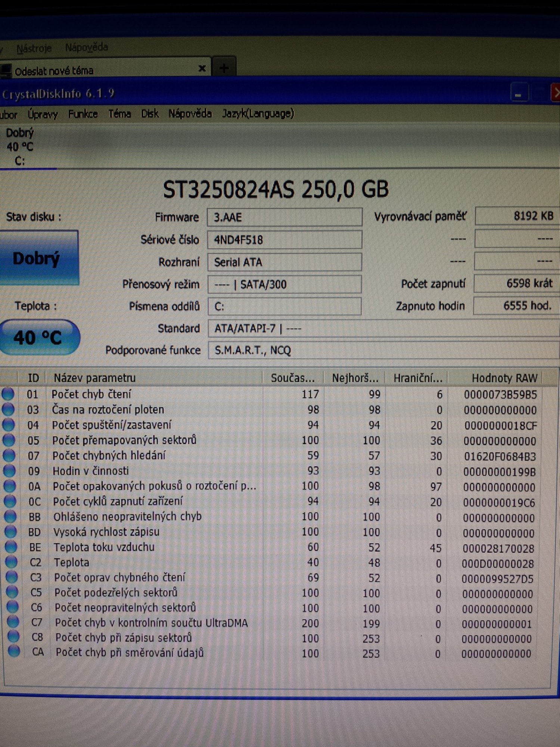Click status orb for Počet chyb při zápisu sektorů
The width and height of the screenshot is (560, 747).
[x=13, y=637]
